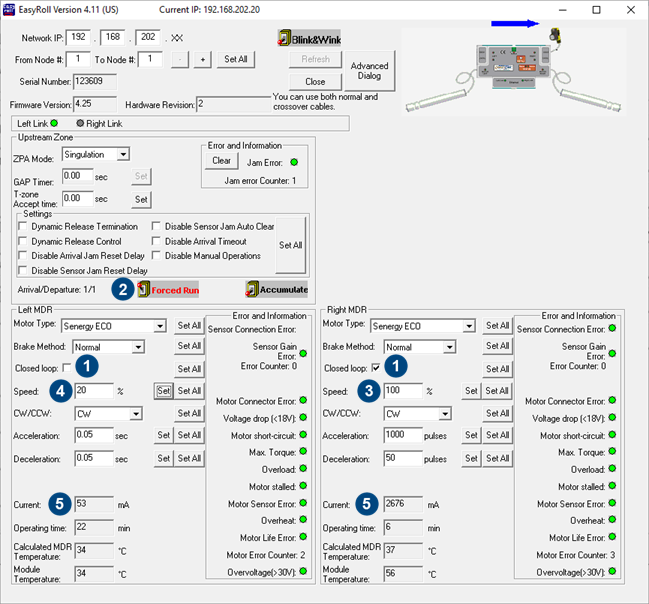Click the From Node # input field

pos(78,59)
